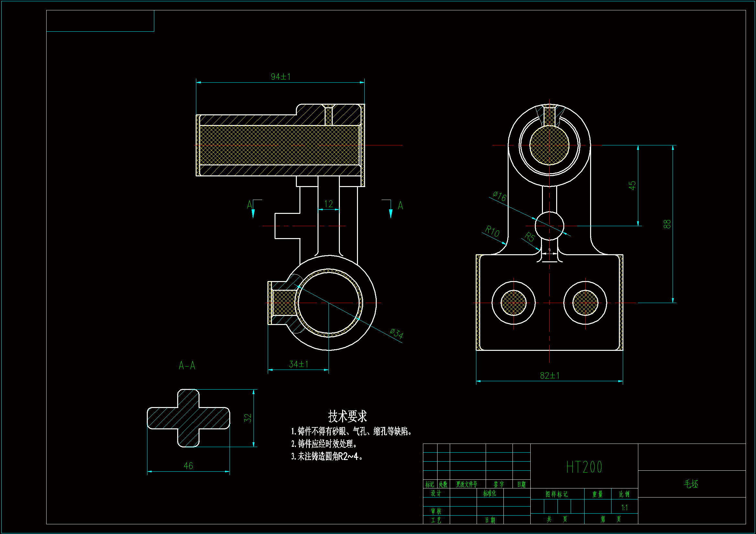Click the A-A section view label
The width and height of the screenshot is (756, 534).
click(187, 366)
